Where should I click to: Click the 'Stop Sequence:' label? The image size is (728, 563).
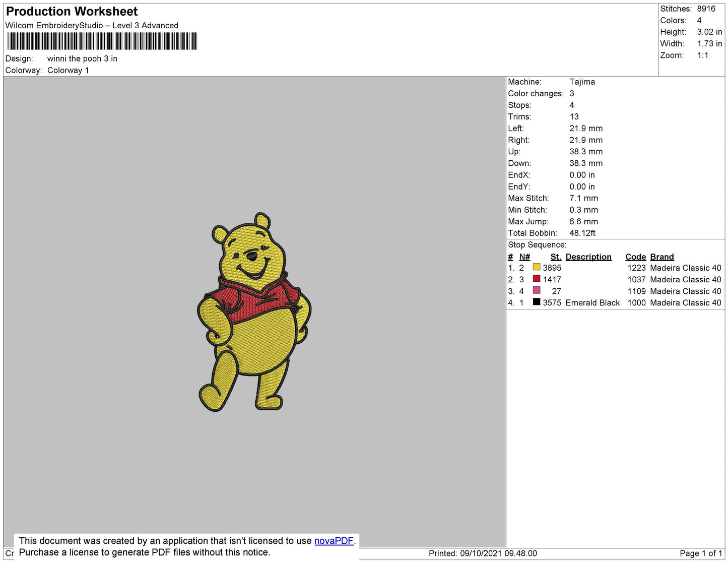pos(537,245)
